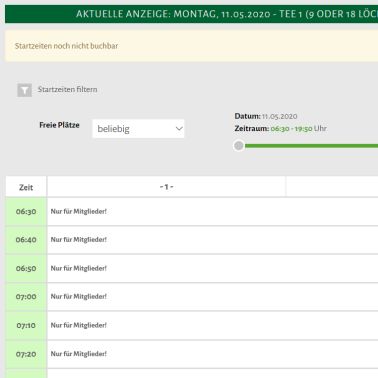Click the Aktuelle Anzeige green header bar
378x378 pixels.
pos(192,14)
